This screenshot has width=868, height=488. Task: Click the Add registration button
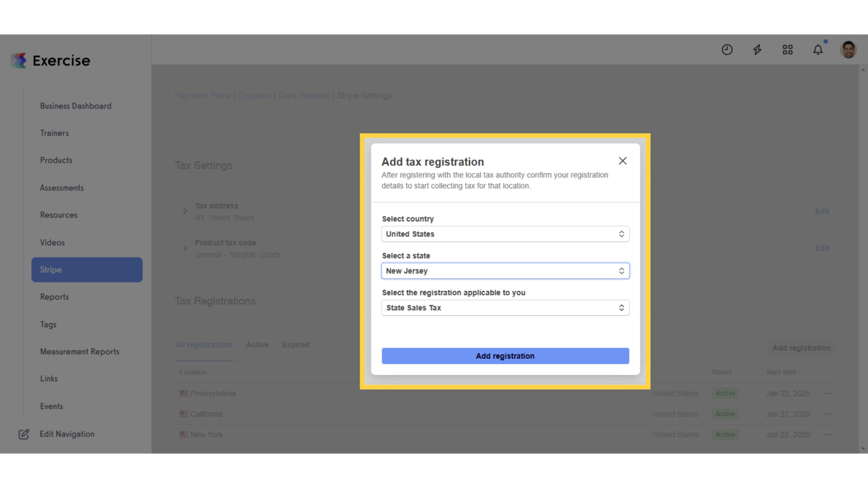(x=505, y=356)
